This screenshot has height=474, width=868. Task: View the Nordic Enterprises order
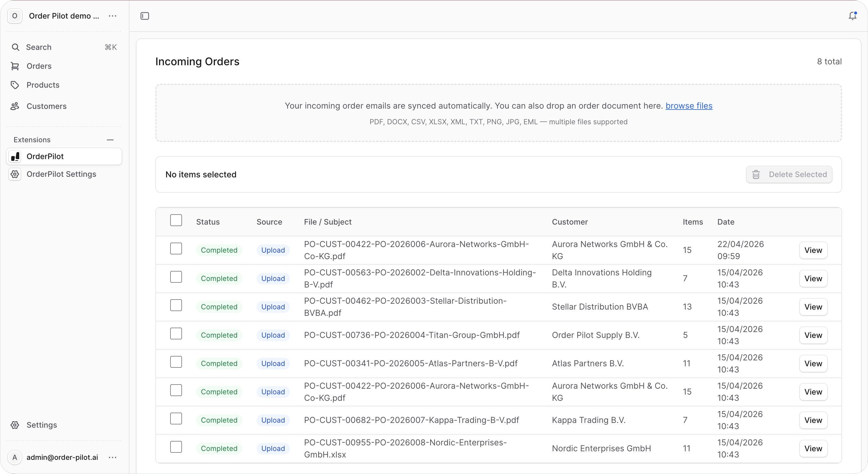[813, 448]
